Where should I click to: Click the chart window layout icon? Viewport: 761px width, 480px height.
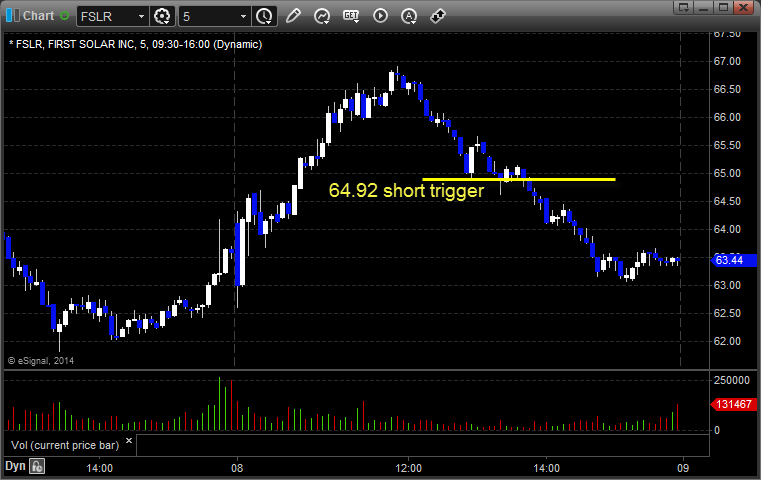(x=13, y=16)
